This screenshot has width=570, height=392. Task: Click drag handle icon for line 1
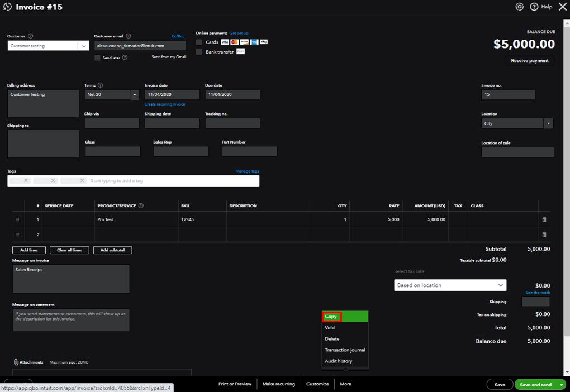click(x=17, y=219)
